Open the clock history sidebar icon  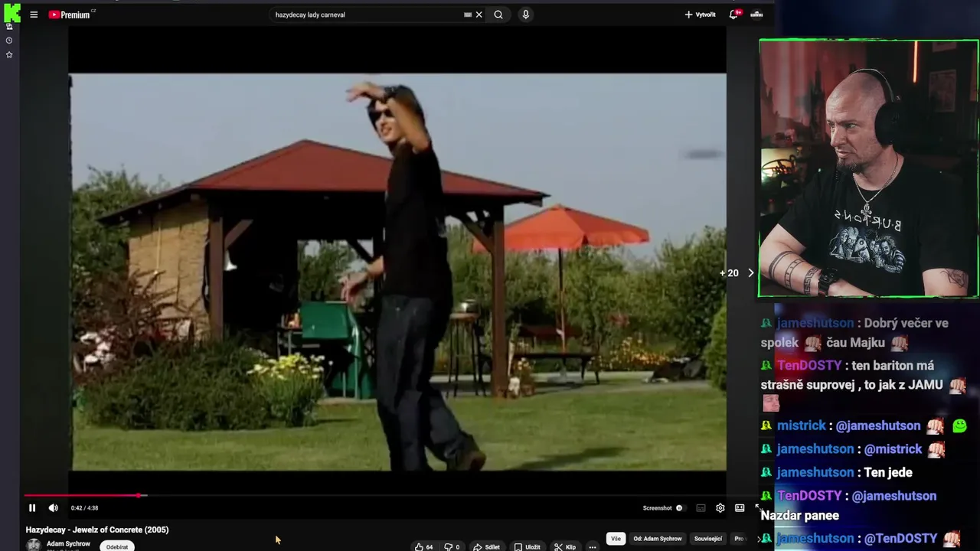point(9,41)
